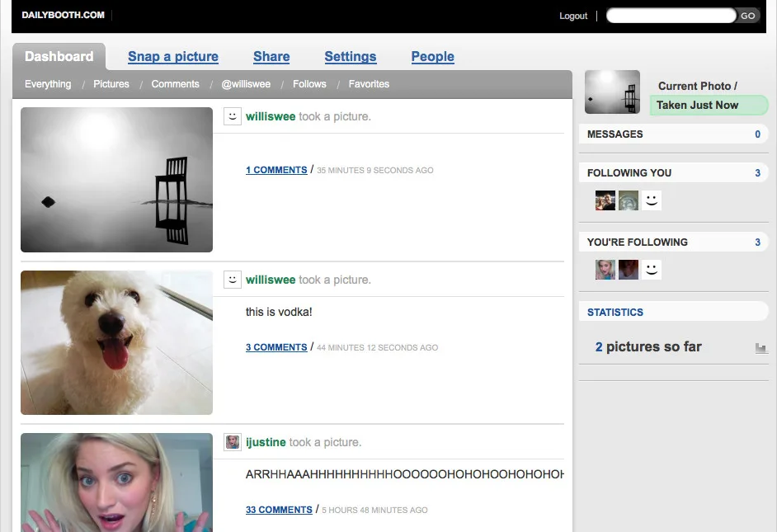Open 33 Comments on ijustine's photo
The width and height of the screenshot is (777, 532).
[279, 510]
